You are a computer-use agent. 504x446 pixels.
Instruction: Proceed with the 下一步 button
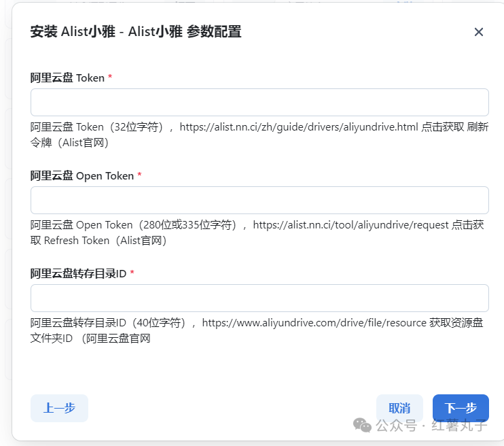pyautogui.click(x=461, y=408)
